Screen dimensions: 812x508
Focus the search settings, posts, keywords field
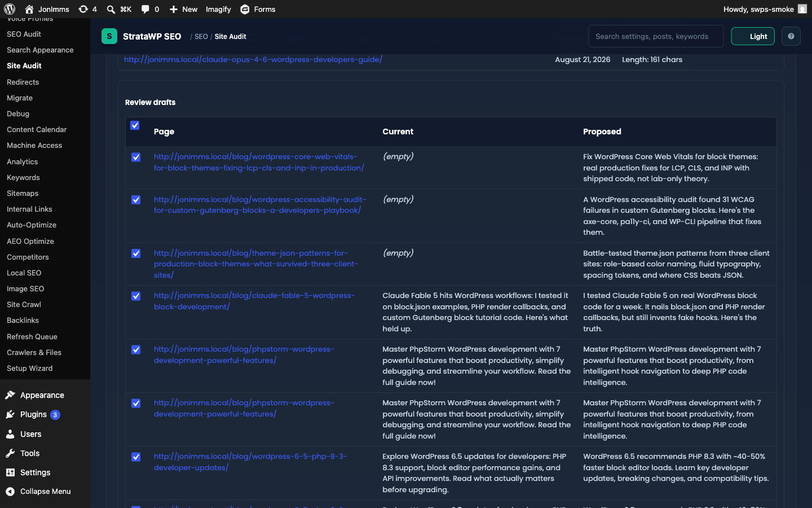[656, 36]
